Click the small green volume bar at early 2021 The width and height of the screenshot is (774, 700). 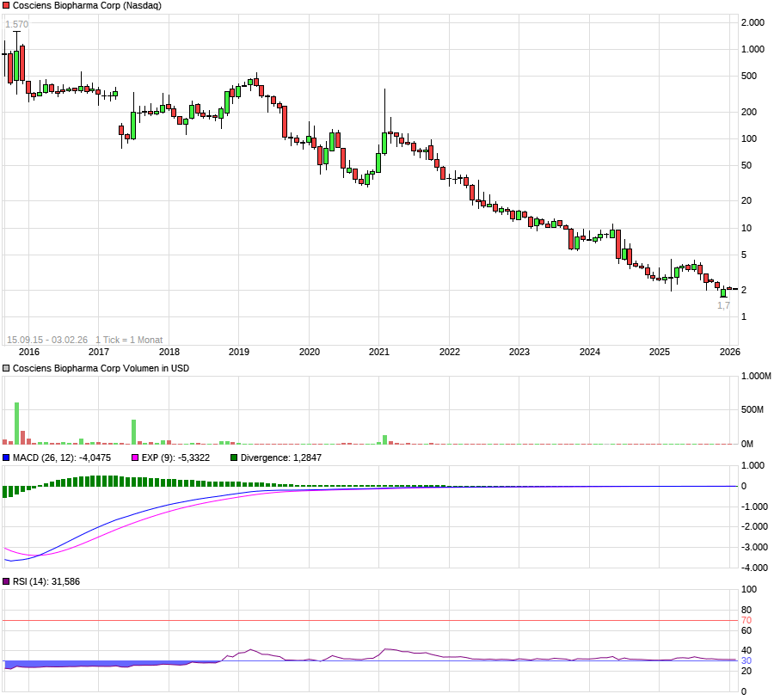click(x=385, y=439)
